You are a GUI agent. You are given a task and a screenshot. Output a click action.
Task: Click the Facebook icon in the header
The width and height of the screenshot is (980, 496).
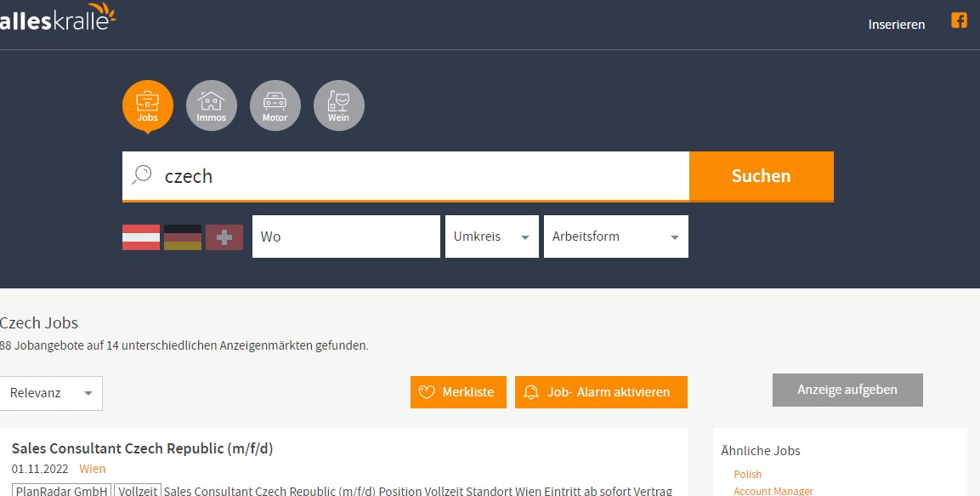pos(959,21)
